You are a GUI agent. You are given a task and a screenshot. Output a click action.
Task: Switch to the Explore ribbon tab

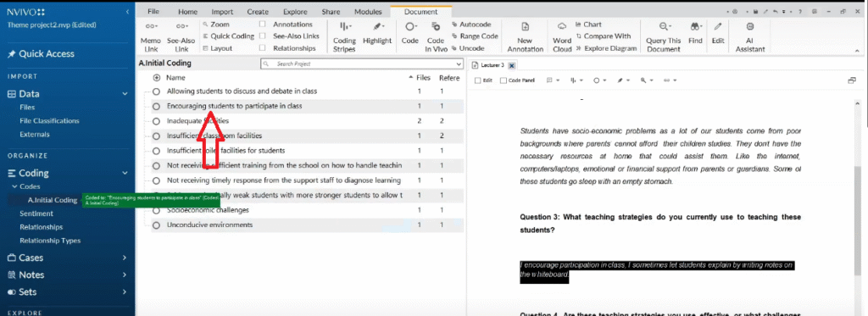(295, 12)
